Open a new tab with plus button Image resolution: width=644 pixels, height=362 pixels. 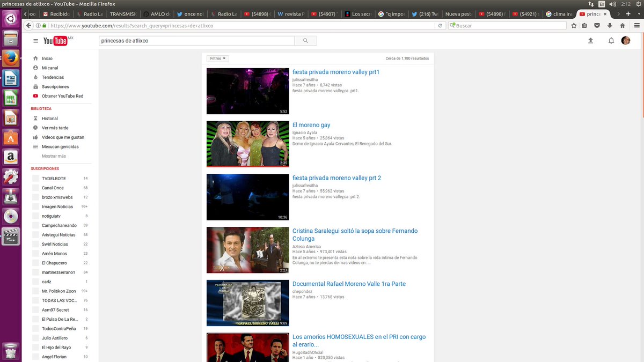[628, 14]
